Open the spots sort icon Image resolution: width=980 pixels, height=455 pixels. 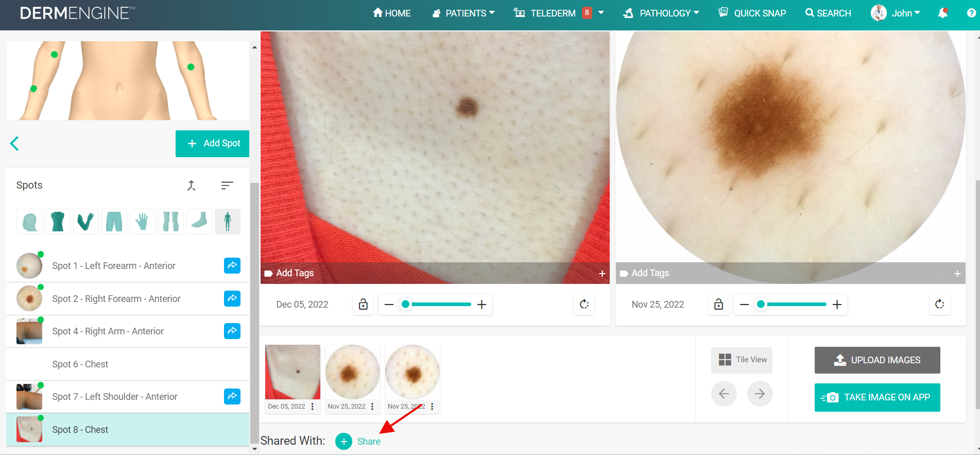pyautogui.click(x=227, y=186)
